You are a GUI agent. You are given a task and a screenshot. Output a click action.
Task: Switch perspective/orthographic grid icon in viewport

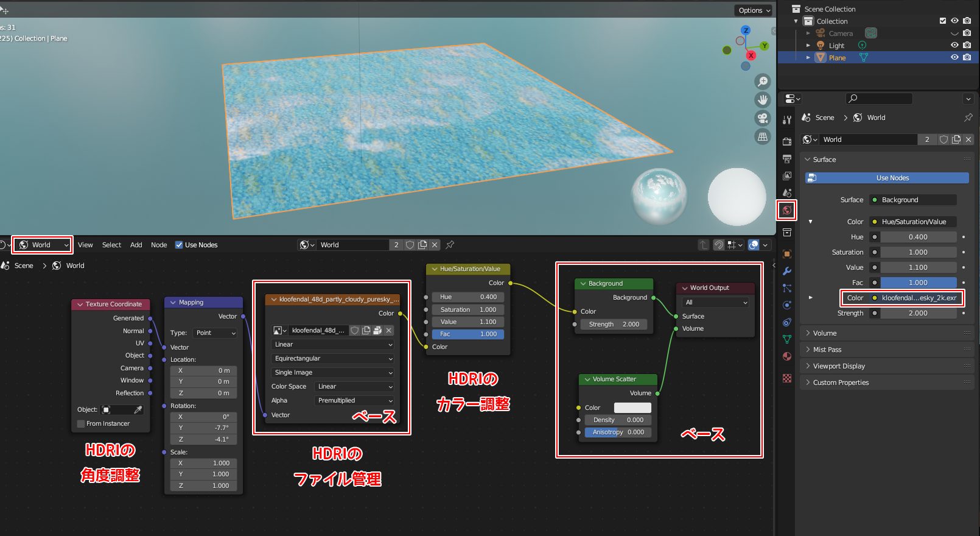[762, 137]
